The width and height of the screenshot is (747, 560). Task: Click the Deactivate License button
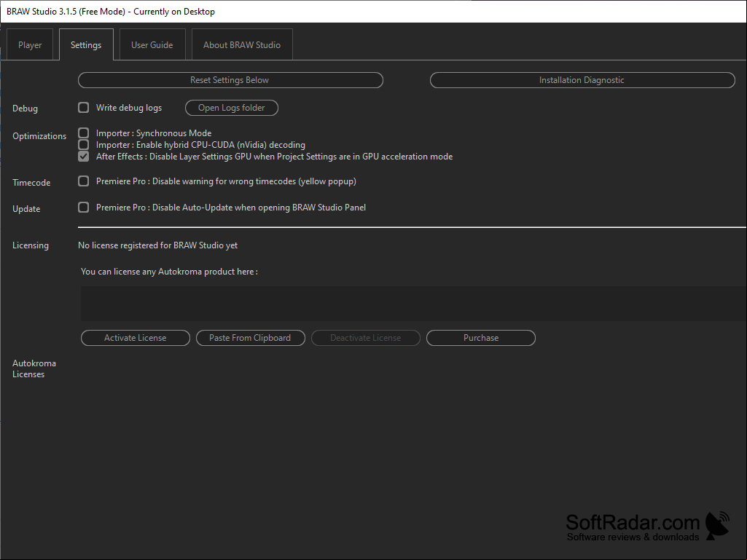tap(366, 338)
